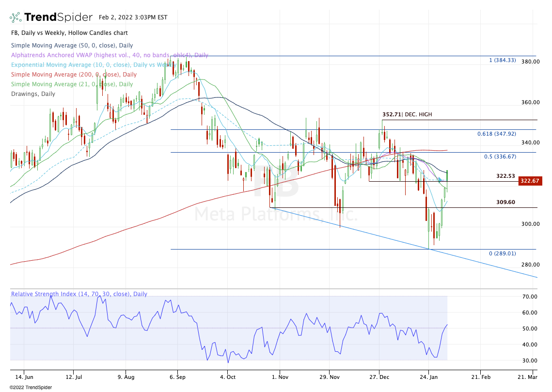Click the 21. Mar date label
Viewport: 552px width, 392px height.
tap(527, 377)
